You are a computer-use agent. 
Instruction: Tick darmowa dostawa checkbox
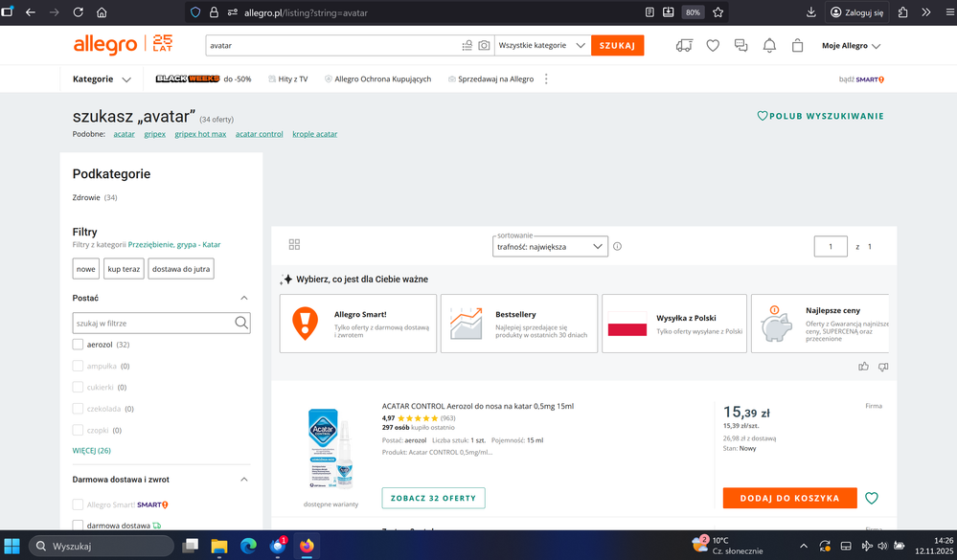79,525
